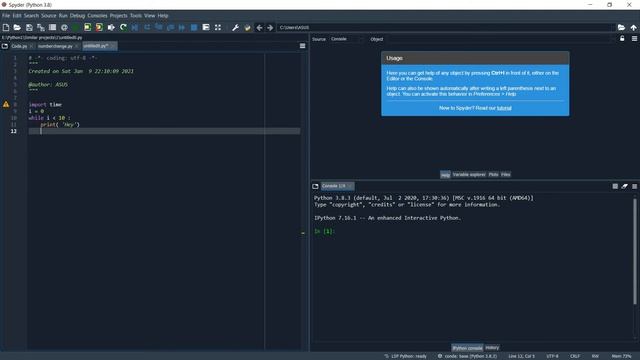Viewport: 640px width, 360px height.
Task: Start debugging with Debug file icon
Action: [x=135, y=27]
